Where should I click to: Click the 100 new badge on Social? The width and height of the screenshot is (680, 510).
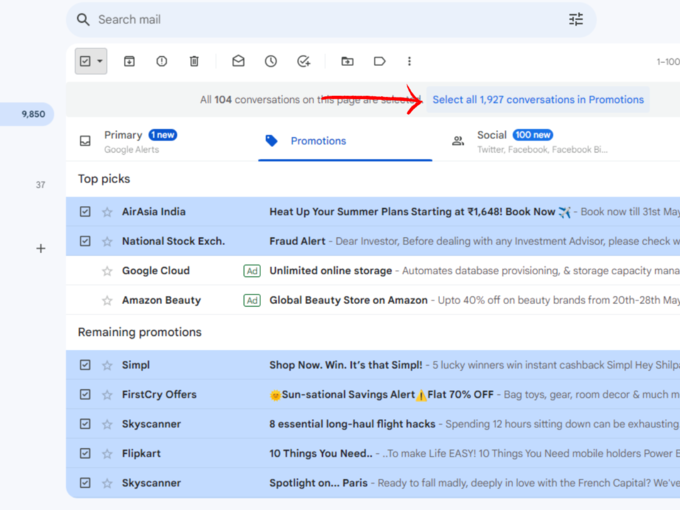tap(533, 135)
